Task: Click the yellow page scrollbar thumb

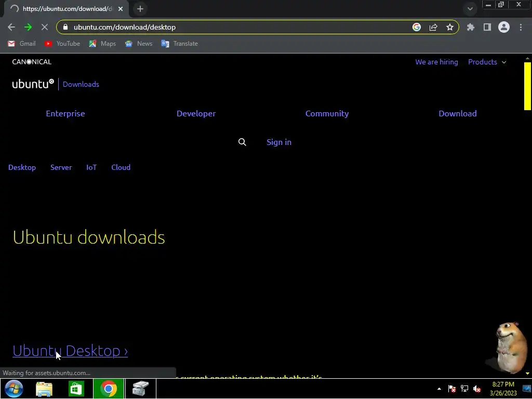Action: coord(527,86)
